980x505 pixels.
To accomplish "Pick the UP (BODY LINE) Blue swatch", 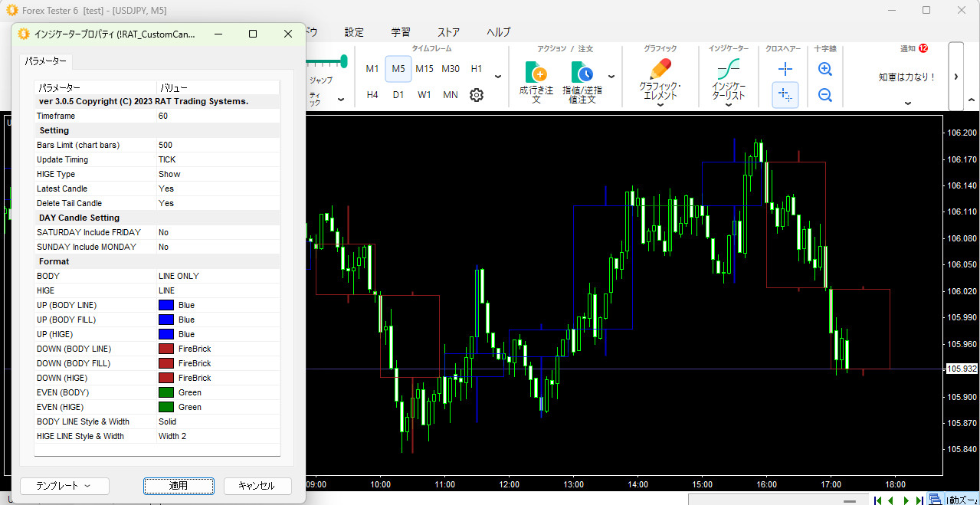I will [166, 305].
